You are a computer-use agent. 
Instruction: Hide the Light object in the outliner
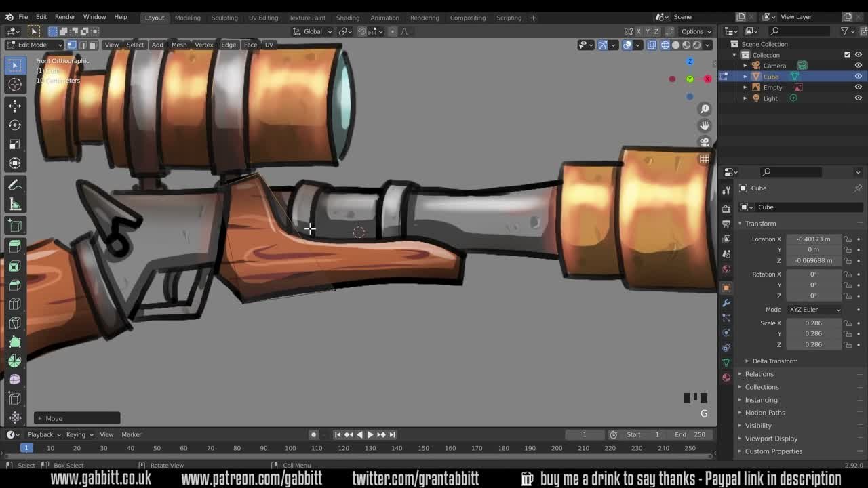click(x=859, y=98)
